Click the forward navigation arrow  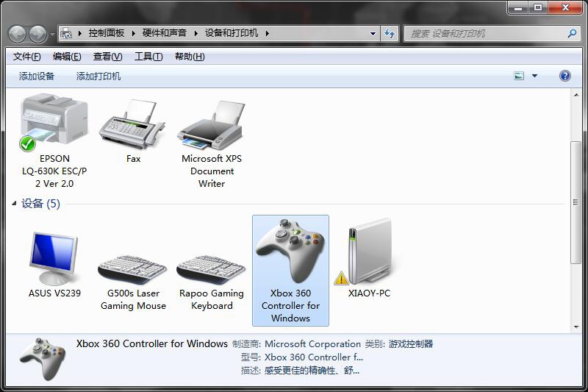(38, 34)
